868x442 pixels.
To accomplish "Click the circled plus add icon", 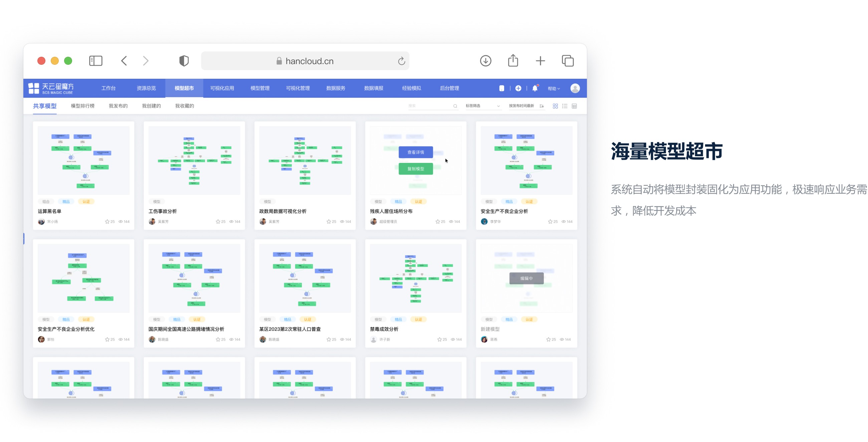I will click(518, 88).
